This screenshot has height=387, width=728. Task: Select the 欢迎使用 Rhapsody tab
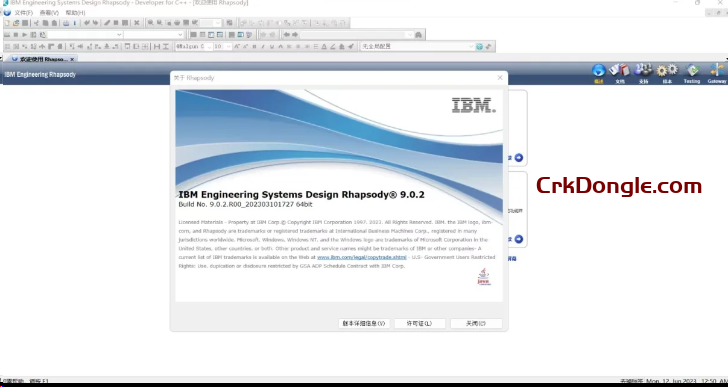(42, 59)
